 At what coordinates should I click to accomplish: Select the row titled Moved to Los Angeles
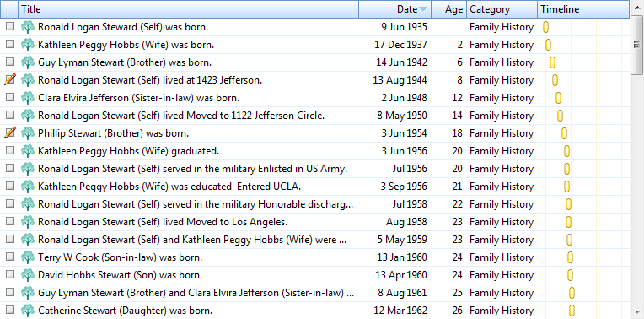[314, 222]
